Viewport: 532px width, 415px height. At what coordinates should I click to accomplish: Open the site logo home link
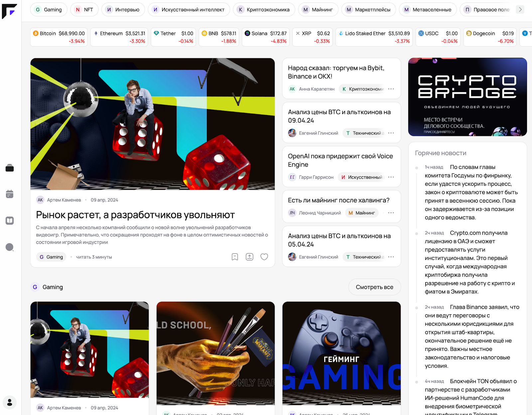point(9,11)
